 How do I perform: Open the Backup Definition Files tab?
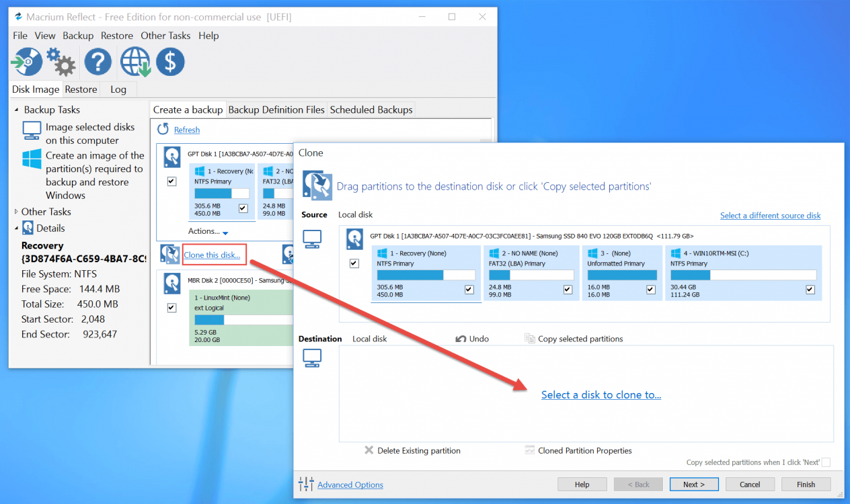coord(276,110)
